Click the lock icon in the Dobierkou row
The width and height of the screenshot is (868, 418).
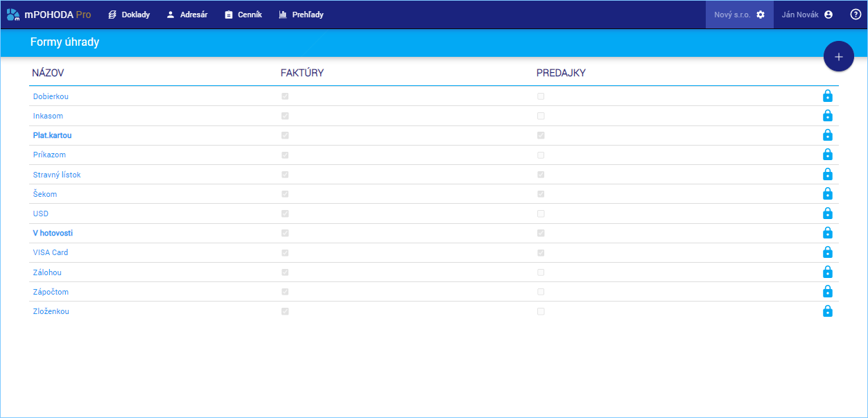pos(827,96)
